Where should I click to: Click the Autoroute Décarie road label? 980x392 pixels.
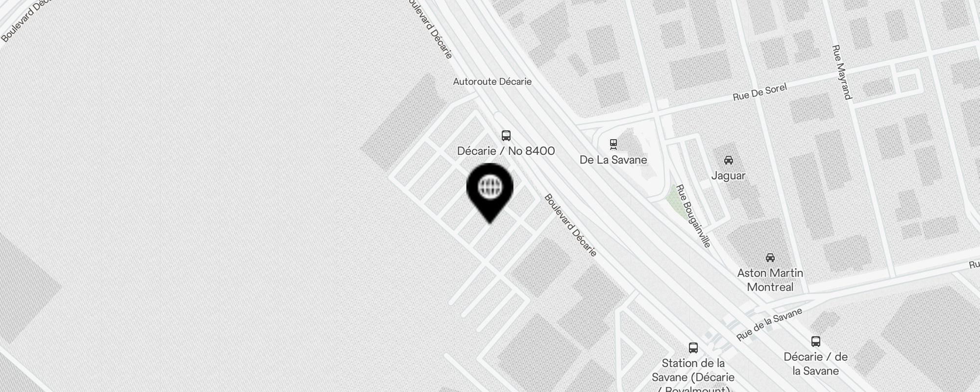pos(492,81)
